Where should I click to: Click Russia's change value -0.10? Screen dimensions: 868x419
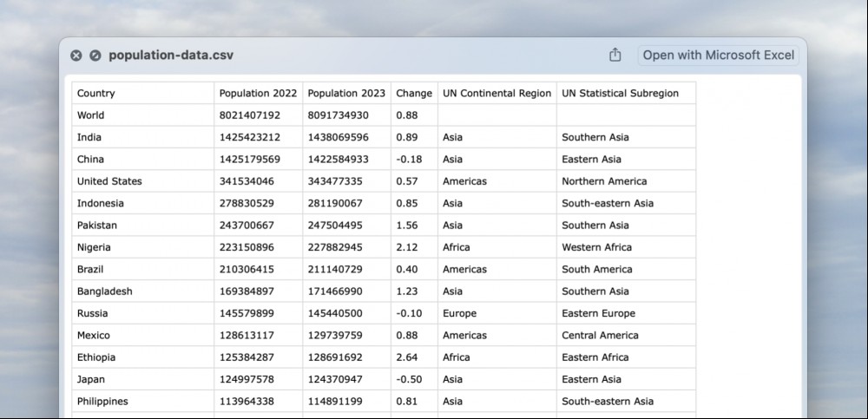pyautogui.click(x=409, y=313)
